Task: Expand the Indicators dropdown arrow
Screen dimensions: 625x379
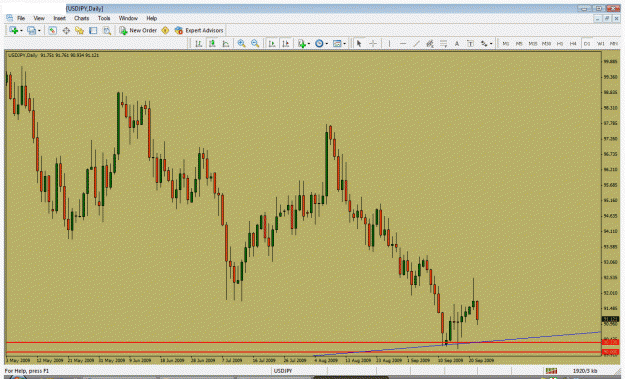Action: 309,44
